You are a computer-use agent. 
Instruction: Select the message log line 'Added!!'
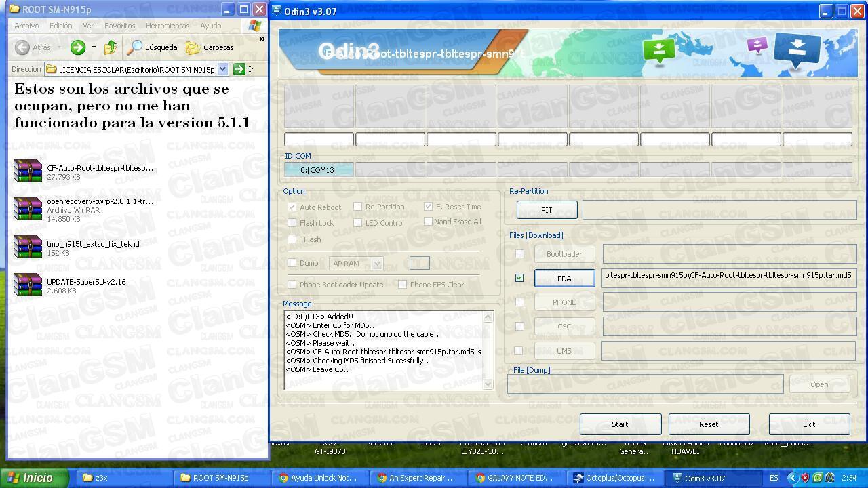click(319, 317)
